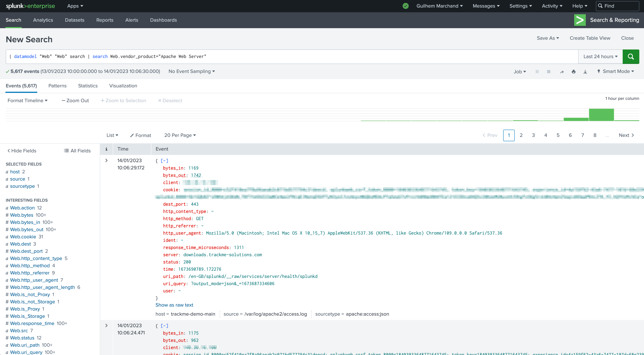Click Hide Fields
The image size is (644, 355).
[22, 151]
